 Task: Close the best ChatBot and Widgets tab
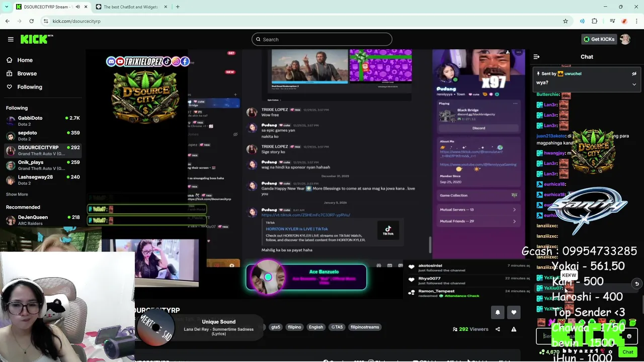165,7
